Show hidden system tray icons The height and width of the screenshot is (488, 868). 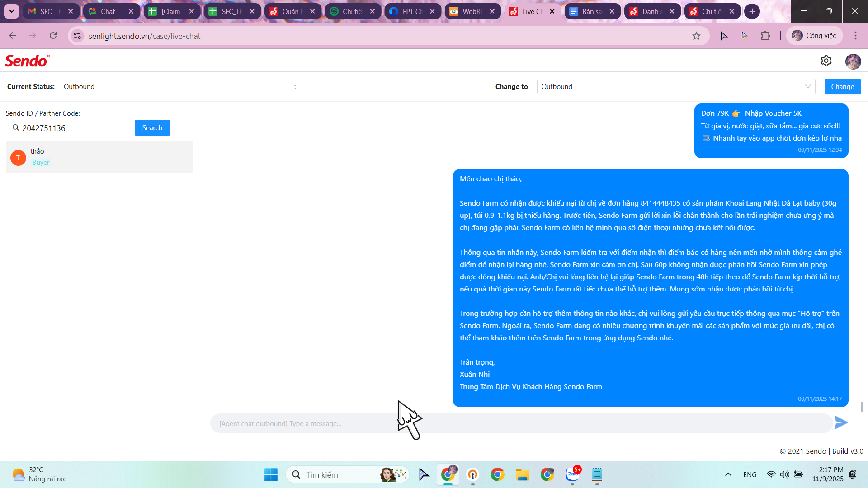[728, 474]
